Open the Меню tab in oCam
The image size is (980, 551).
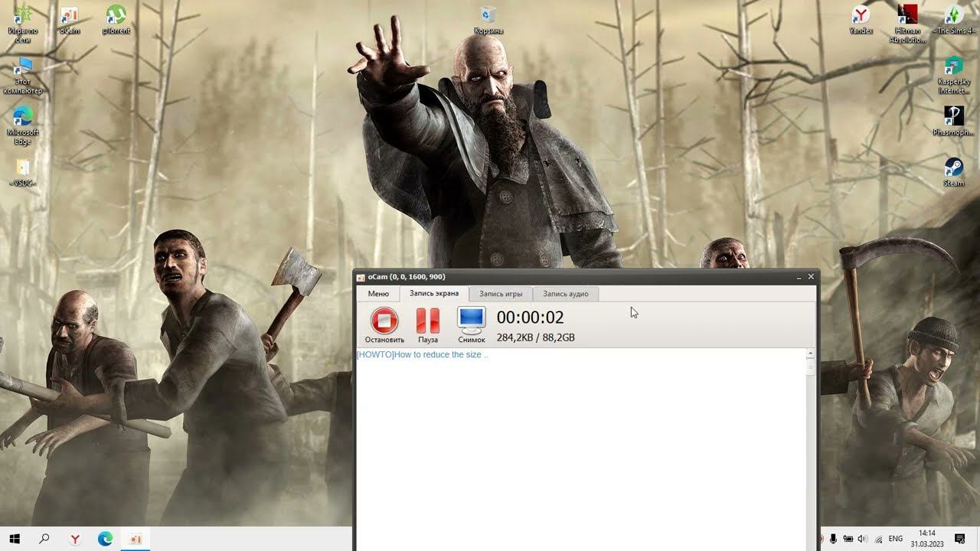pos(378,294)
